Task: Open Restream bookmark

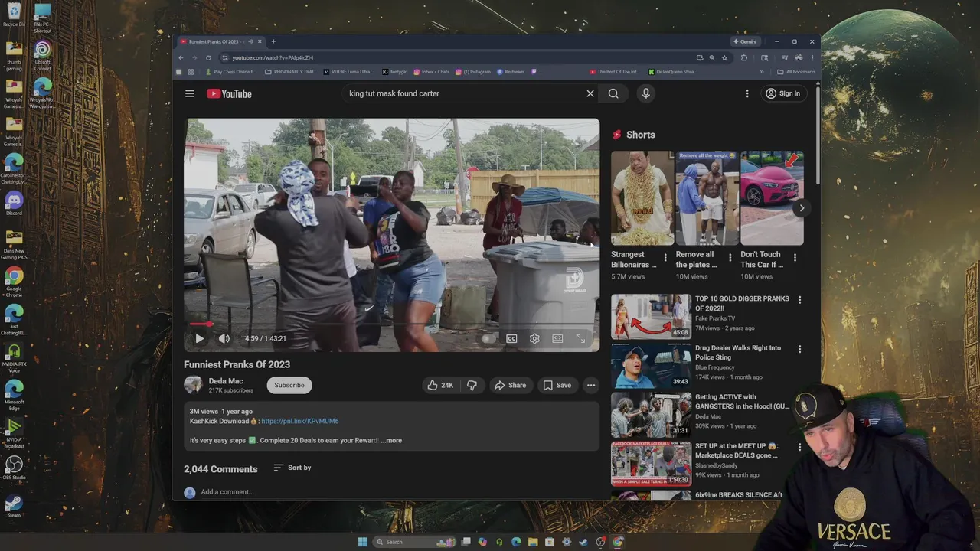Action: 511,72
